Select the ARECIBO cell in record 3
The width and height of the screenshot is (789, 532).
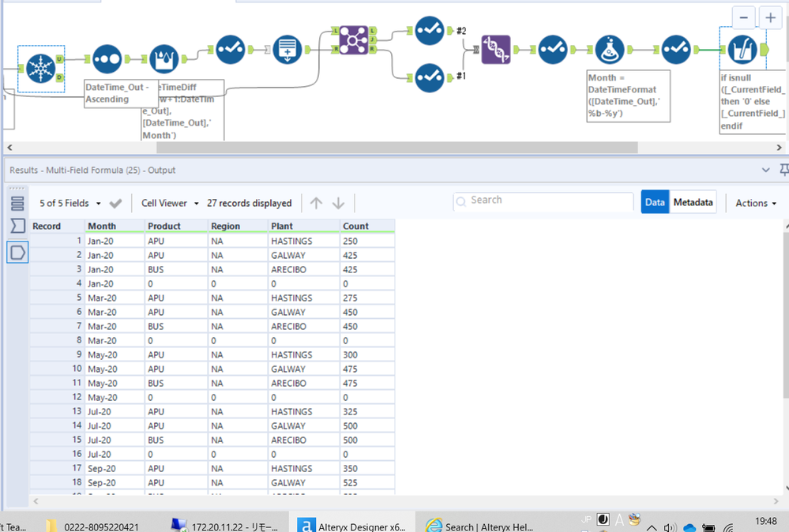click(304, 269)
